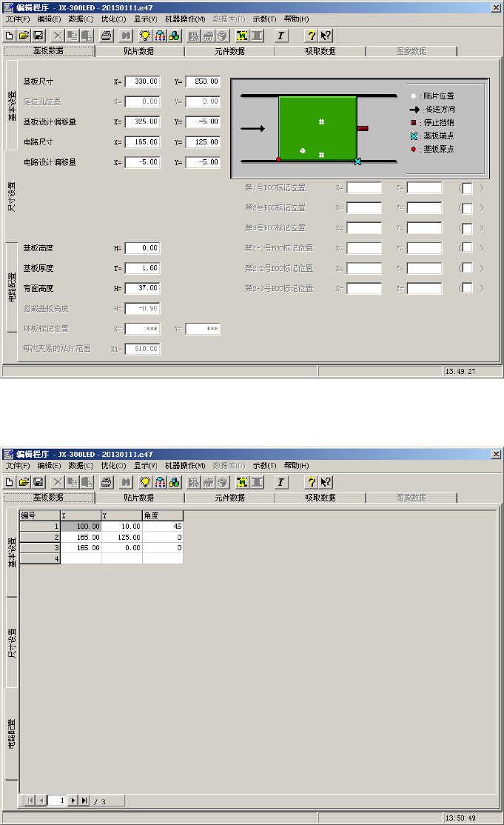Click 电路尺寸 Y field showing 125.00

tap(203, 142)
